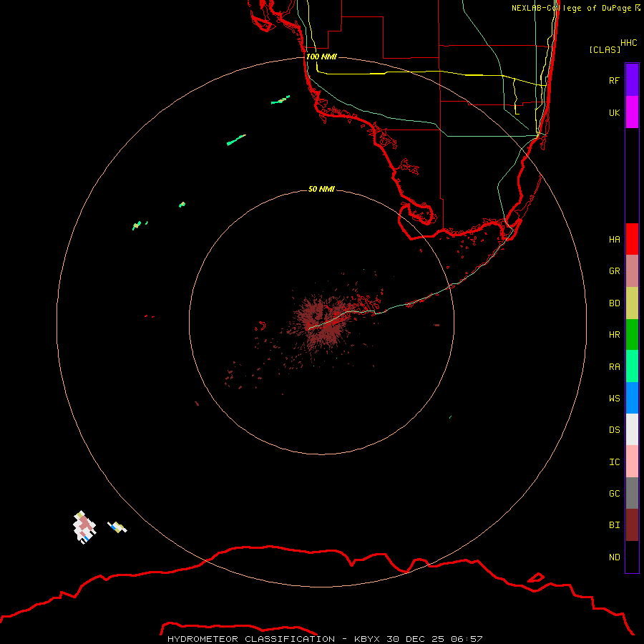Click the 100 NMI range ring label

coord(321,57)
